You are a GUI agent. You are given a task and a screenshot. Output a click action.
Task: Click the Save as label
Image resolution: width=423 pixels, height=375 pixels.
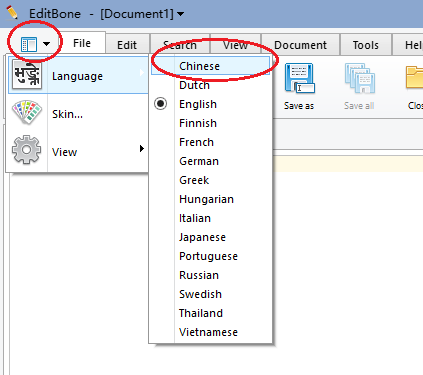pyautogui.click(x=299, y=106)
